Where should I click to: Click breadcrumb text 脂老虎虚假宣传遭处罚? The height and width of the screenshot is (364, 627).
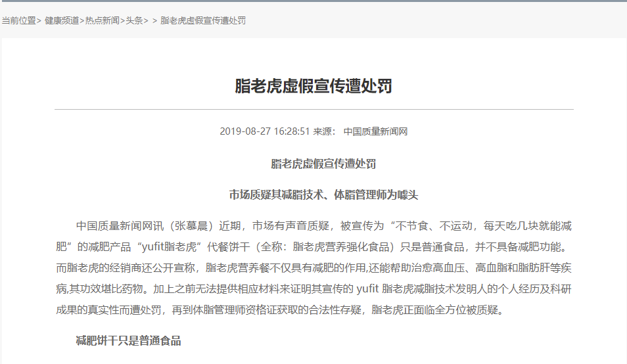click(x=202, y=20)
